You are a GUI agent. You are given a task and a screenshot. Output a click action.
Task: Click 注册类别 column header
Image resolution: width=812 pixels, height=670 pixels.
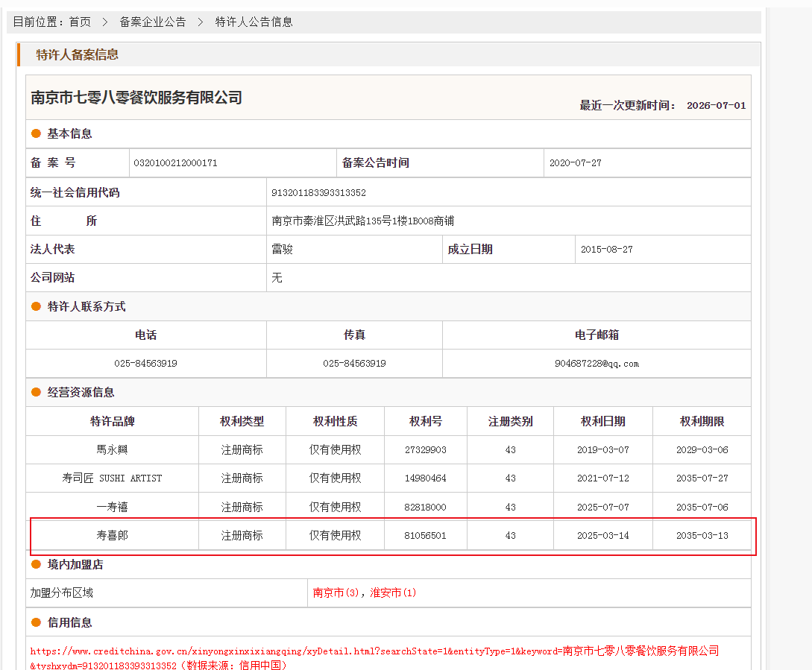tap(511, 422)
